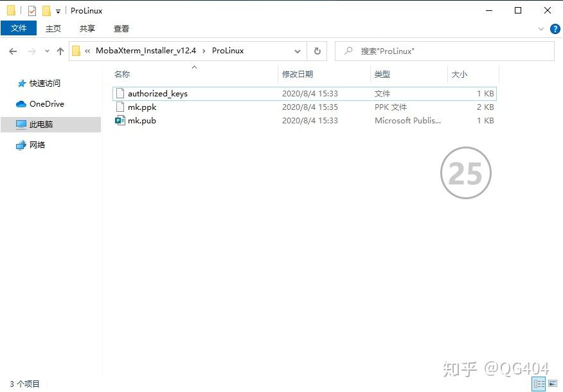Click the Refresh address bar button

pos(317,51)
